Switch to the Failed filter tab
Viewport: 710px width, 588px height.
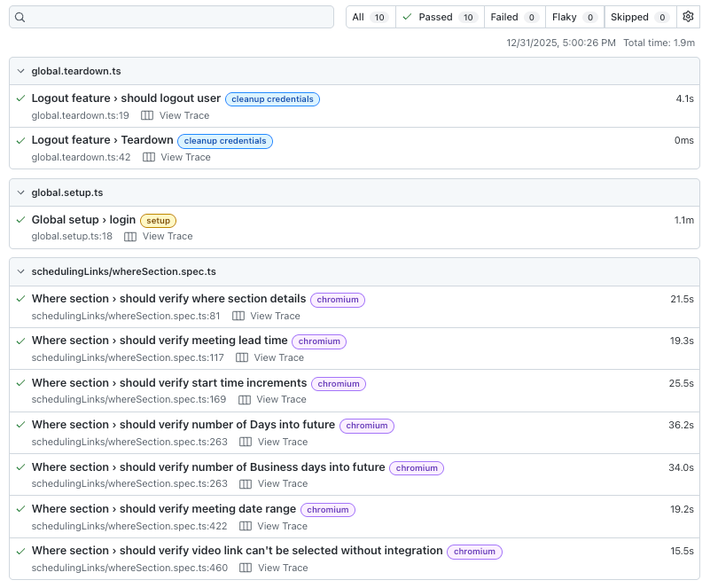point(514,17)
